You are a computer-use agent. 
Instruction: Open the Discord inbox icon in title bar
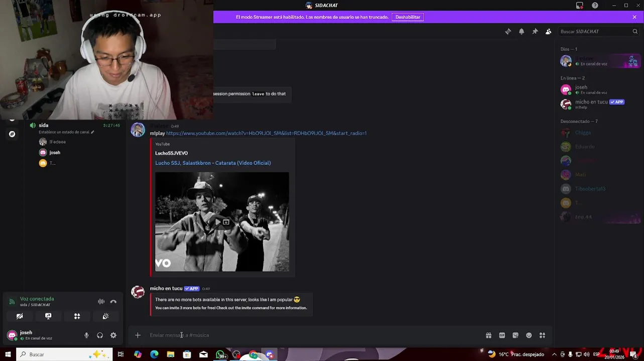(580, 6)
